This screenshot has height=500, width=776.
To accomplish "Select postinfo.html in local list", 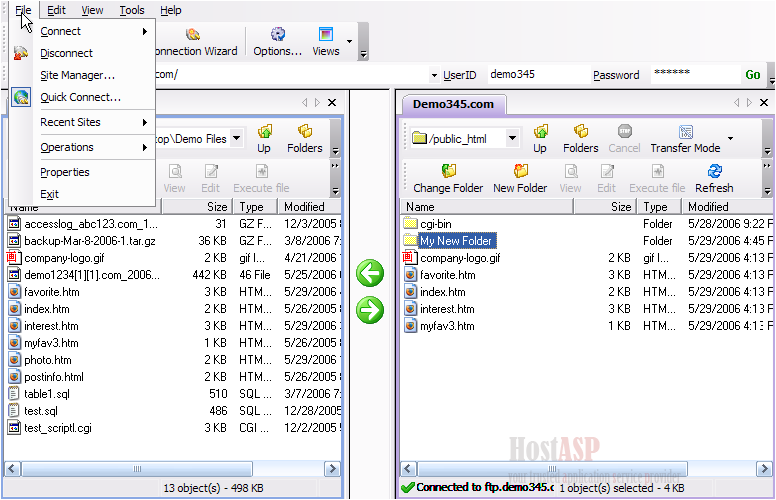I will [54, 377].
